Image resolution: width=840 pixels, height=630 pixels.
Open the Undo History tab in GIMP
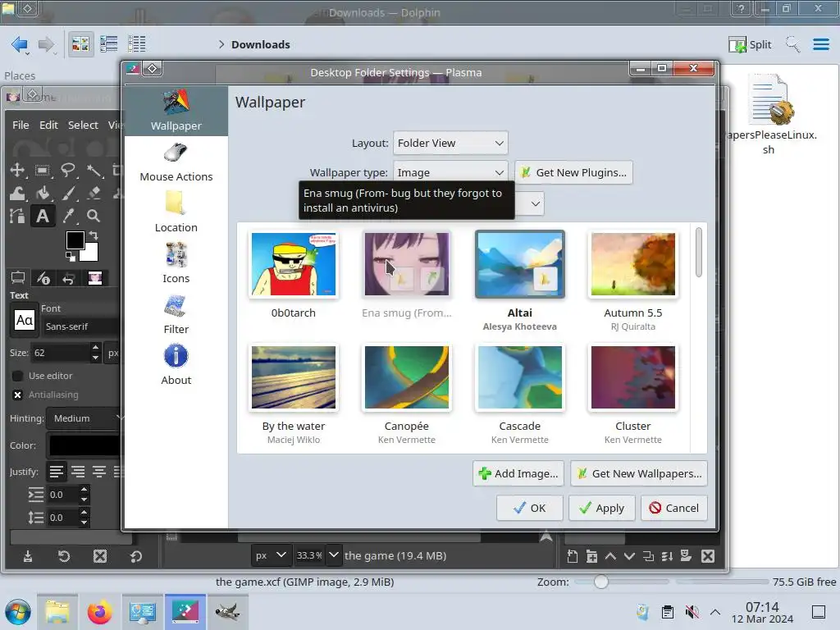pyautogui.click(x=68, y=278)
